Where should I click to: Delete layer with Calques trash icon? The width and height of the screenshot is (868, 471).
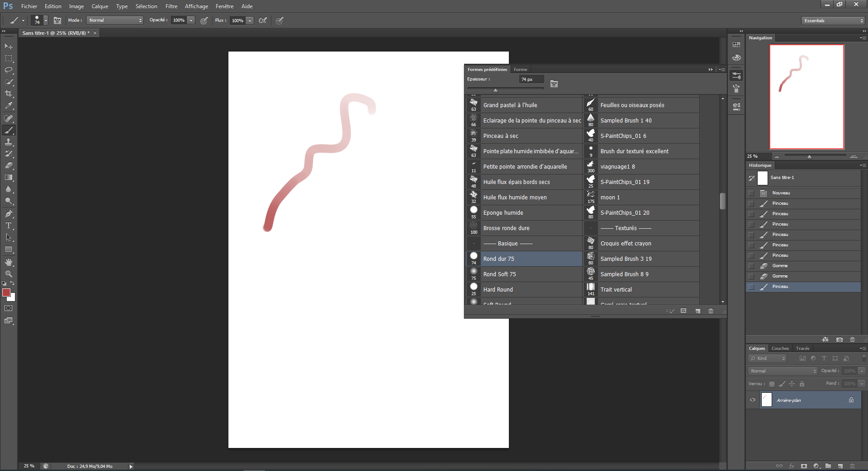pyautogui.click(x=852, y=466)
